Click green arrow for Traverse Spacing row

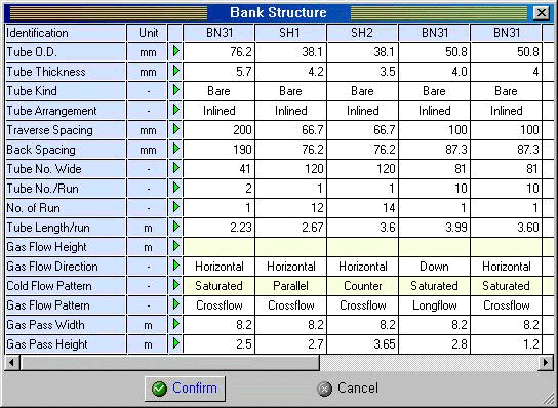176,129
